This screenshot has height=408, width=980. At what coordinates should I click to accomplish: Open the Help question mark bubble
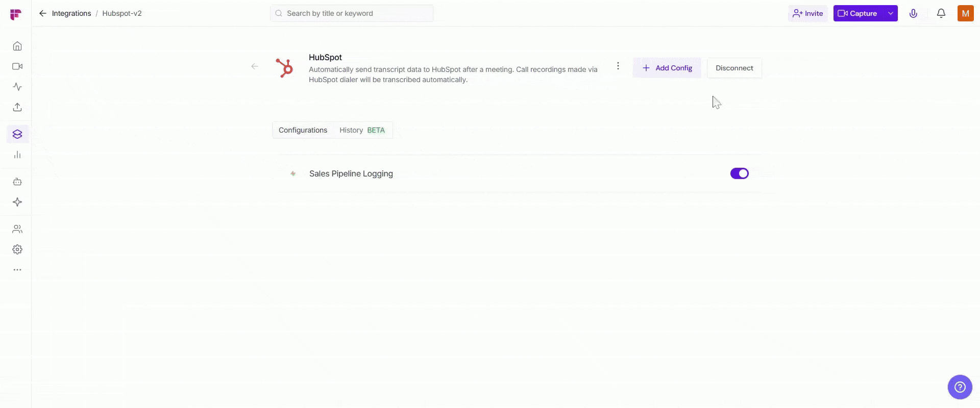(960, 387)
